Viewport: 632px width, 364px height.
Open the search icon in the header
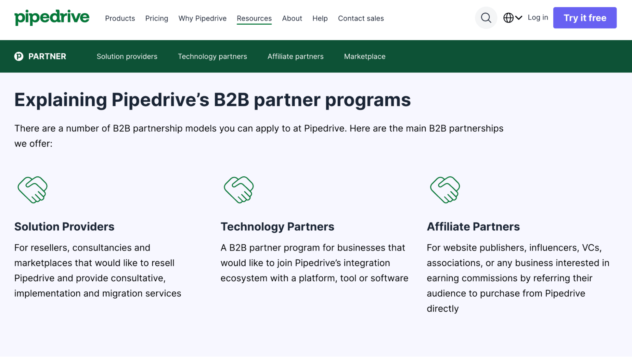click(486, 18)
